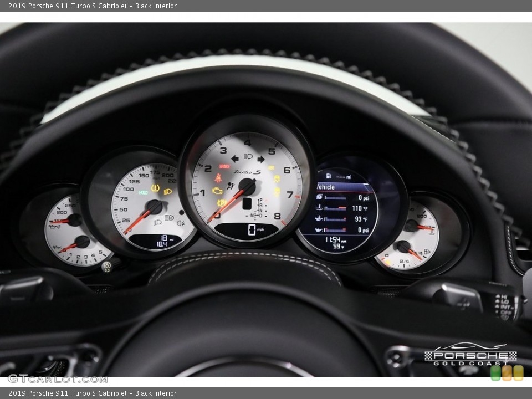Click the Porsche Gold Coast dealer logo
532x399 pixels.
[x=470, y=355]
